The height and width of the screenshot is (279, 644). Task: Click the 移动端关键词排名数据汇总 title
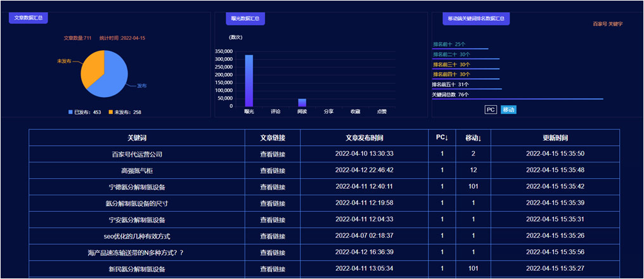pos(475,18)
